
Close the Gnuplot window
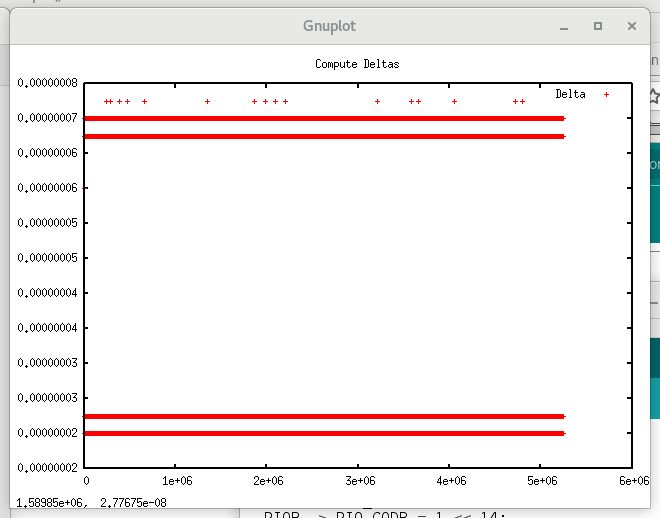(x=631, y=26)
